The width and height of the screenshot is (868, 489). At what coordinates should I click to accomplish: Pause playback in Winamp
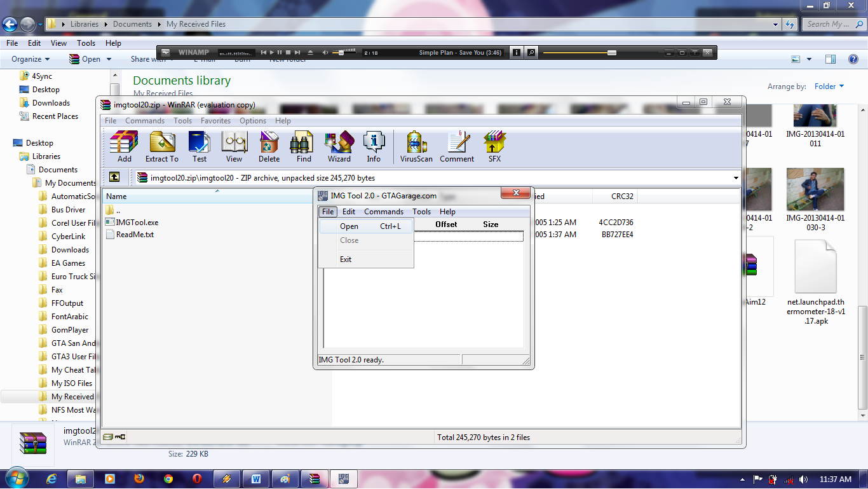280,52
